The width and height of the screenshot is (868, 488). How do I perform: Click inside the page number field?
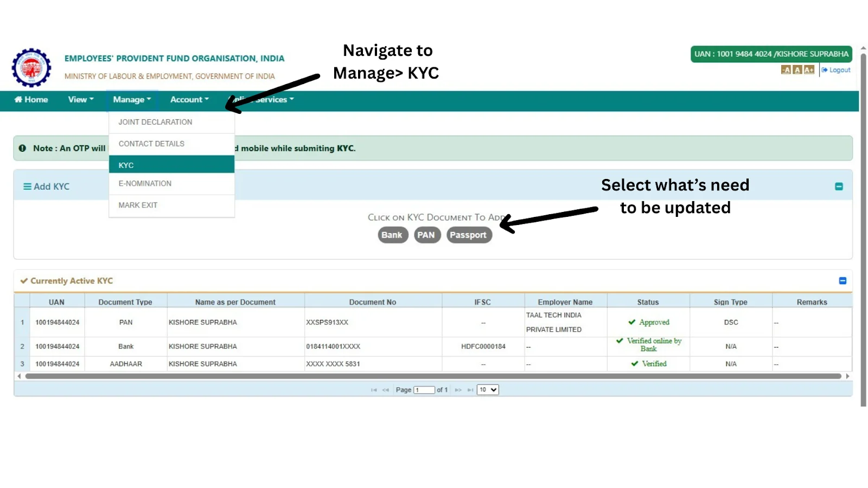[x=424, y=389]
